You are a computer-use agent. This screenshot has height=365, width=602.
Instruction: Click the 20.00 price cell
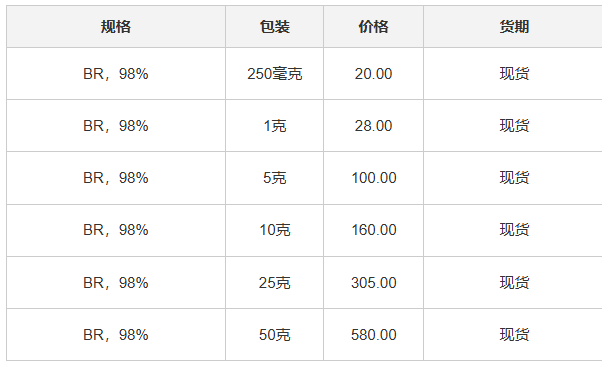click(x=374, y=74)
